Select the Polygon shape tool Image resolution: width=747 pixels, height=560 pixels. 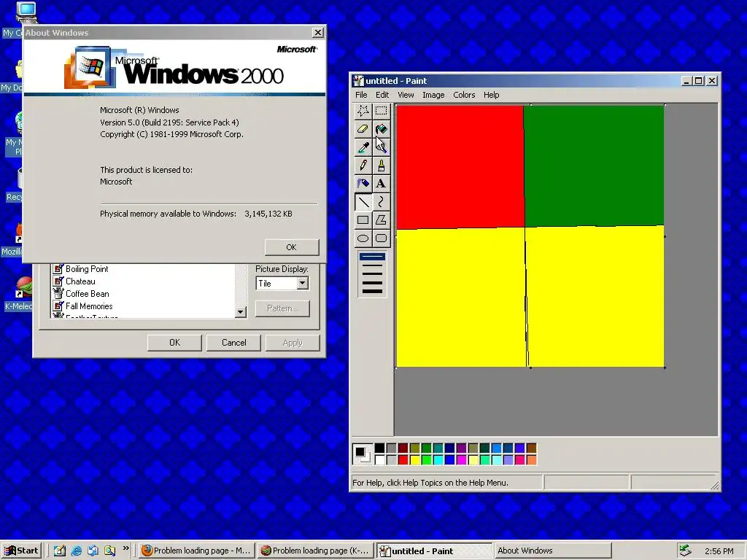pos(381,220)
